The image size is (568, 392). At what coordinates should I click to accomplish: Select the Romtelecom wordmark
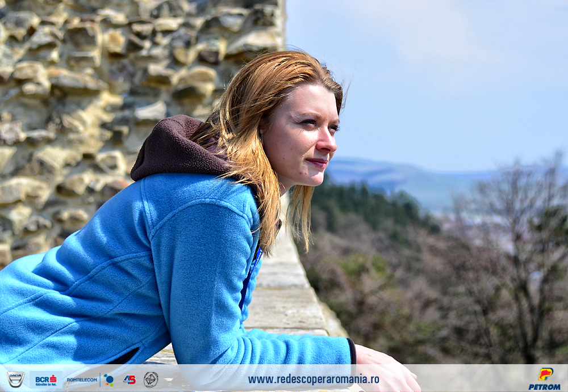[x=82, y=380]
